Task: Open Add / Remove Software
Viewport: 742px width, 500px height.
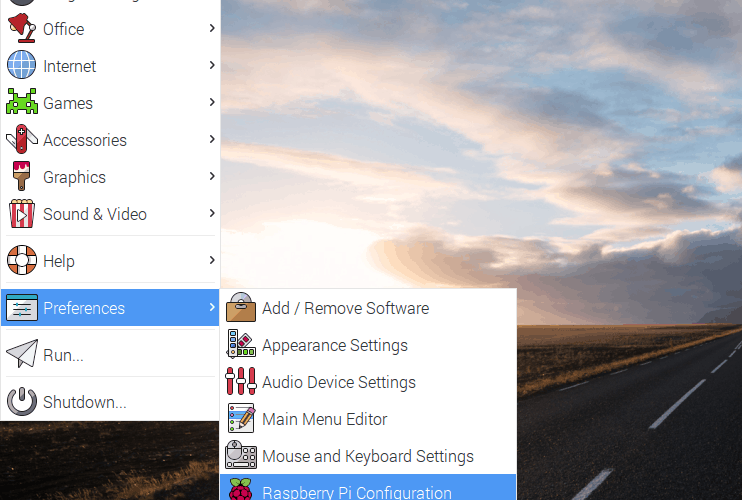Action: (x=345, y=308)
